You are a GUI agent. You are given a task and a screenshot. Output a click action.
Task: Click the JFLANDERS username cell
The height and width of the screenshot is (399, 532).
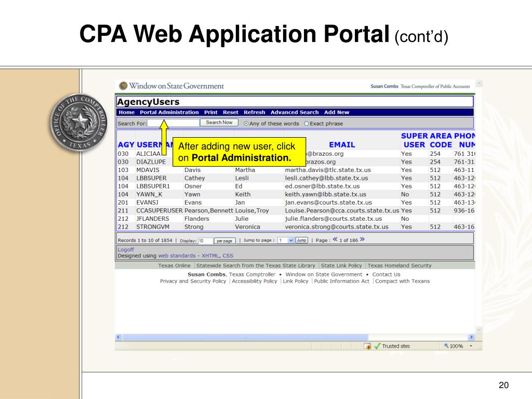click(x=152, y=219)
